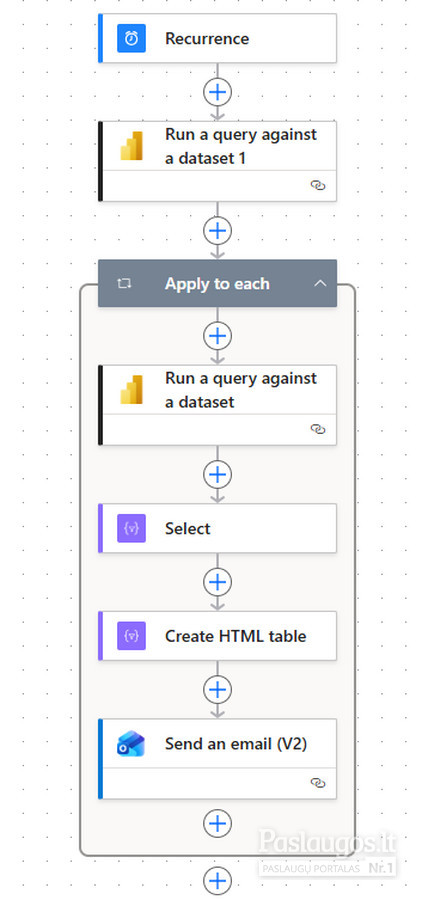Insert action between dataset 1 and Apply to each
The image size is (422, 900).
pos(218,230)
